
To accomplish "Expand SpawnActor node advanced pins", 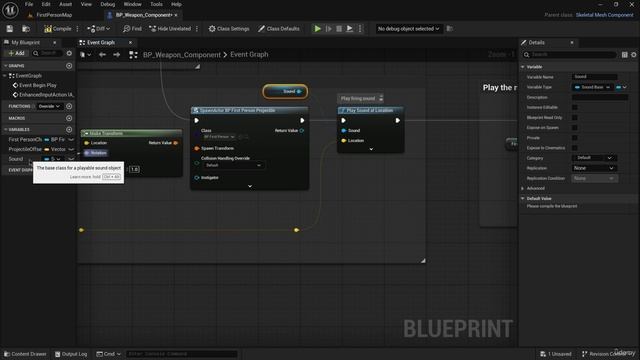I will click(250, 187).
